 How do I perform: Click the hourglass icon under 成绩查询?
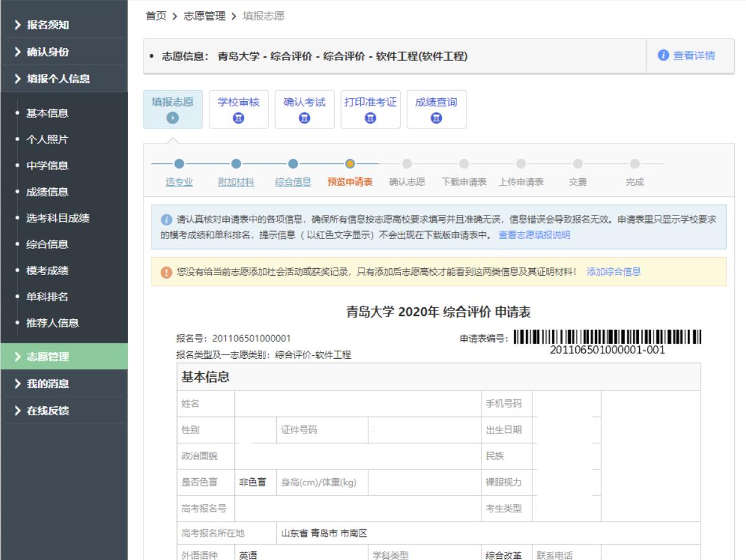pos(436,117)
